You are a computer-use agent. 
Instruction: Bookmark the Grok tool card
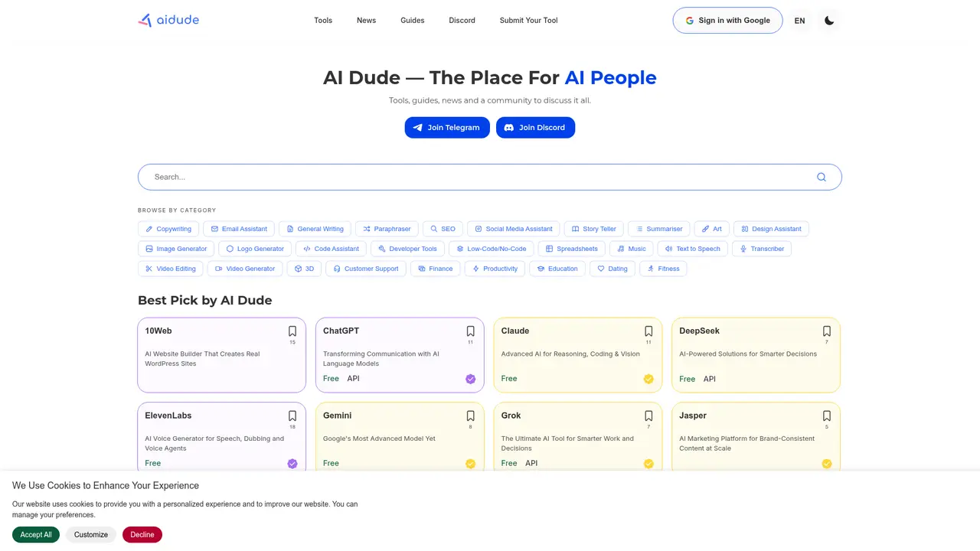pyautogui.click(x=648, y=416)
